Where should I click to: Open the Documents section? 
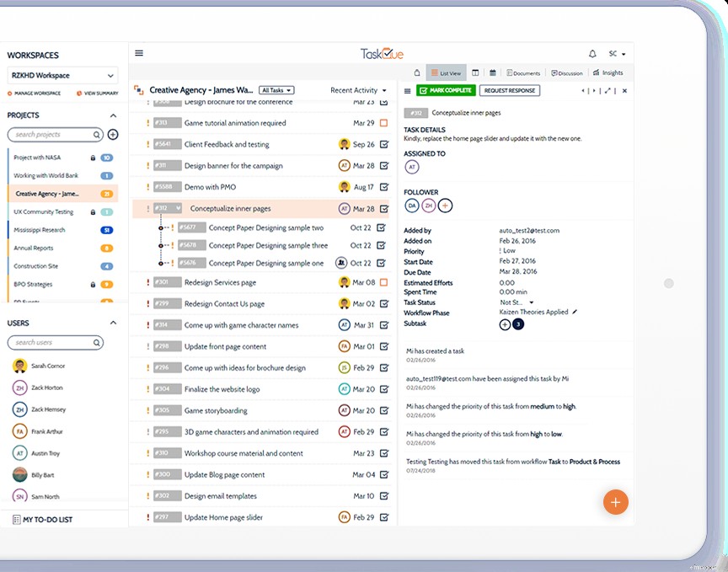coord(523,73)
